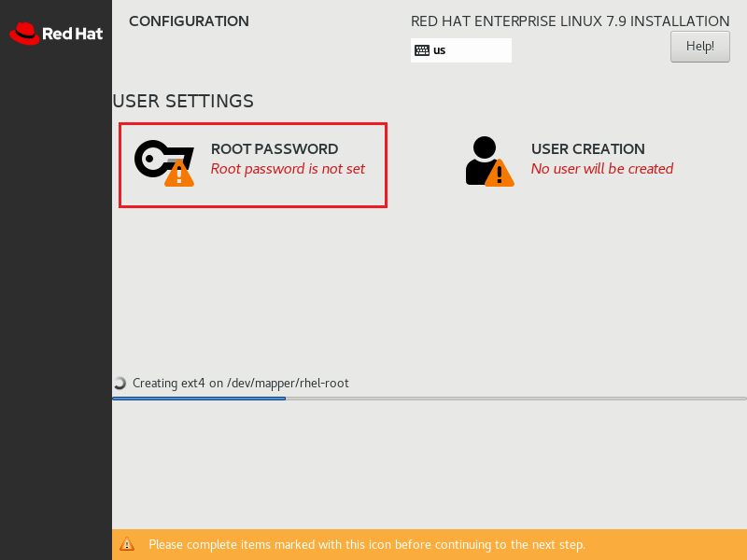Open the ROOT PASSWORD settings label
The height and width of the screenshot is (560, 747).
click(275, 149)
